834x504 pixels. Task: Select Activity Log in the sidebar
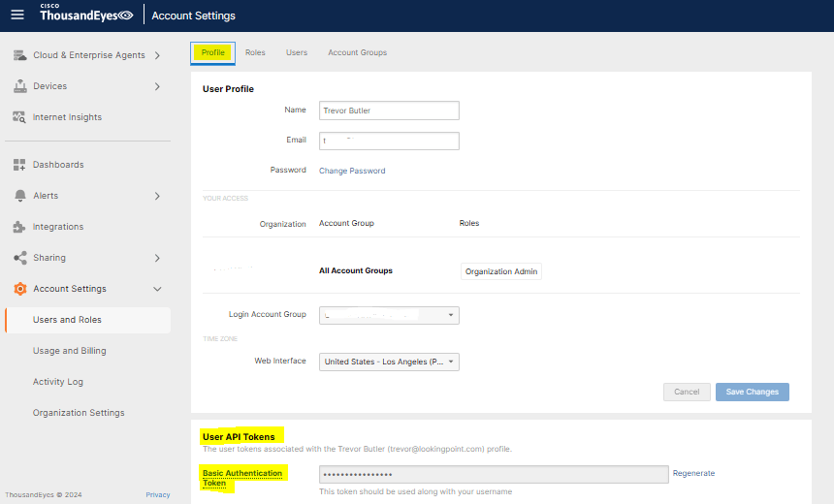(x=58, y=382)
